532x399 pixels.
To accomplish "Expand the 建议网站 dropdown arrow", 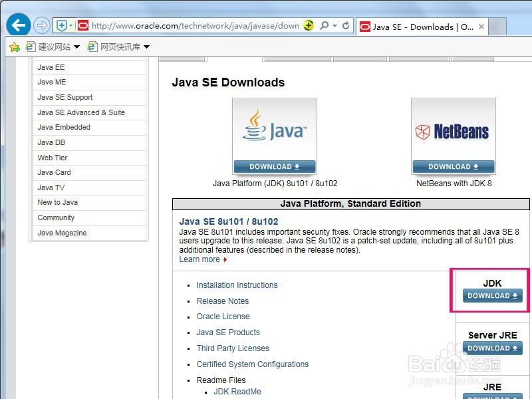I will pyautogui.click(x=76, y=47).
